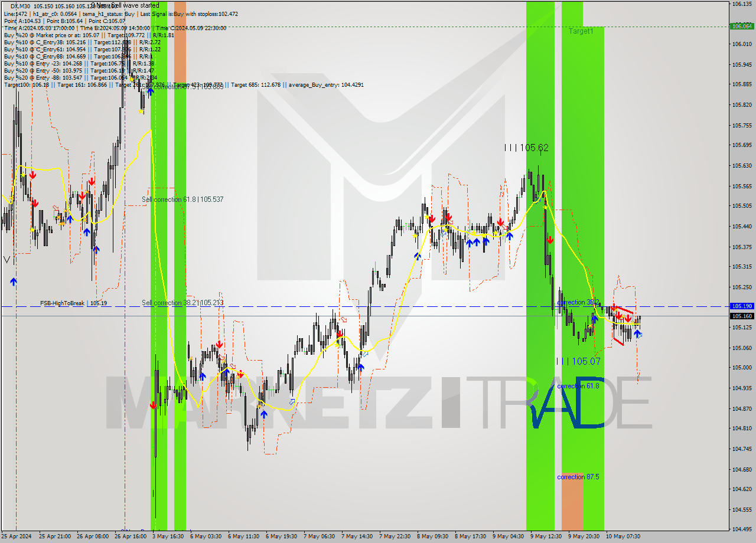Click the 105.160 current price tag
This screenshot has height=543, width=756.
742,316
